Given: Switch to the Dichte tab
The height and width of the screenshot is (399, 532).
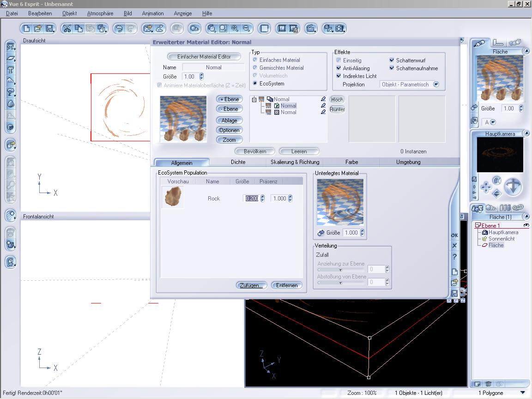Looking at the screenshot, I should click(238, 162).
